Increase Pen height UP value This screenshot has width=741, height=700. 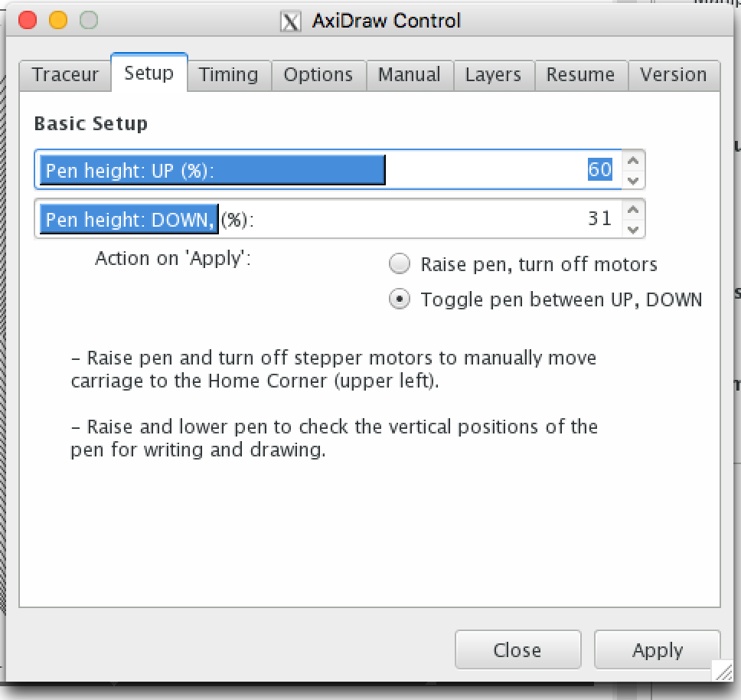coord(633,161)
